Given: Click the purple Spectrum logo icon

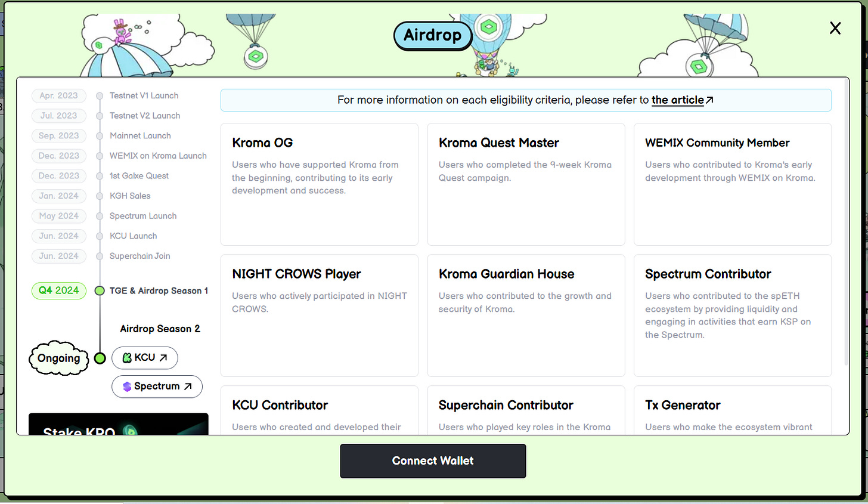Looking at the screenshot, I should coord(127,386).
